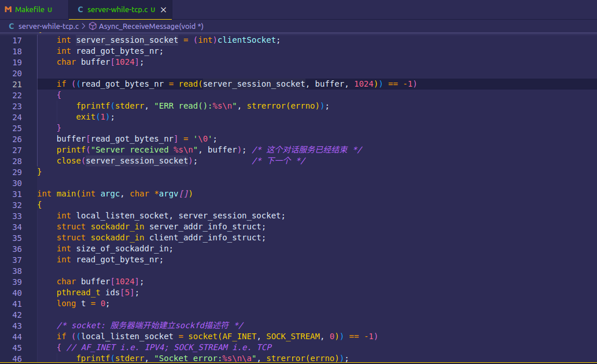Click the breadcrumb chevron separator
This screenshot has width=597, height=364.
[84, 26]
